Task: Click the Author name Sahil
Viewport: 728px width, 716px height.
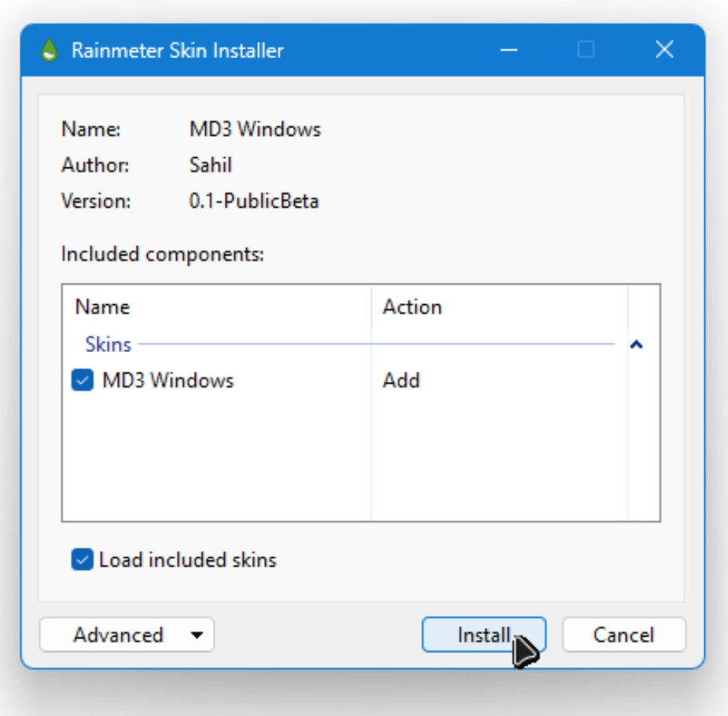Action: click(x=211, y=165)
